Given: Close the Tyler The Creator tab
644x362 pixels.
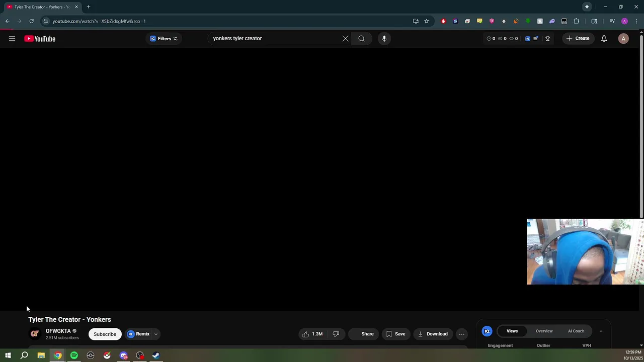Looking at the screenshot, I should (x=76, y=7).
